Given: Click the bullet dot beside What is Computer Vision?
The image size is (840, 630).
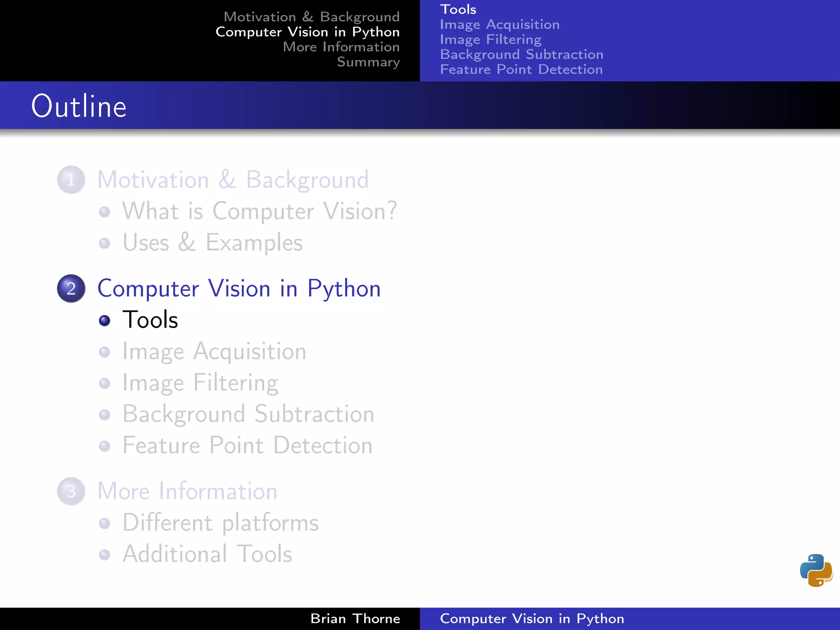Looking at the screenshot, I should tap(105, 212).
